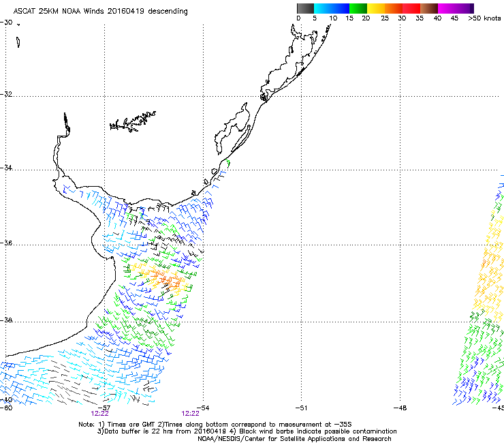Image resolution: width=504 pixels, height=443 pixels.
Task: Click the '40' color bar tick label
Action: click(437, 18)
